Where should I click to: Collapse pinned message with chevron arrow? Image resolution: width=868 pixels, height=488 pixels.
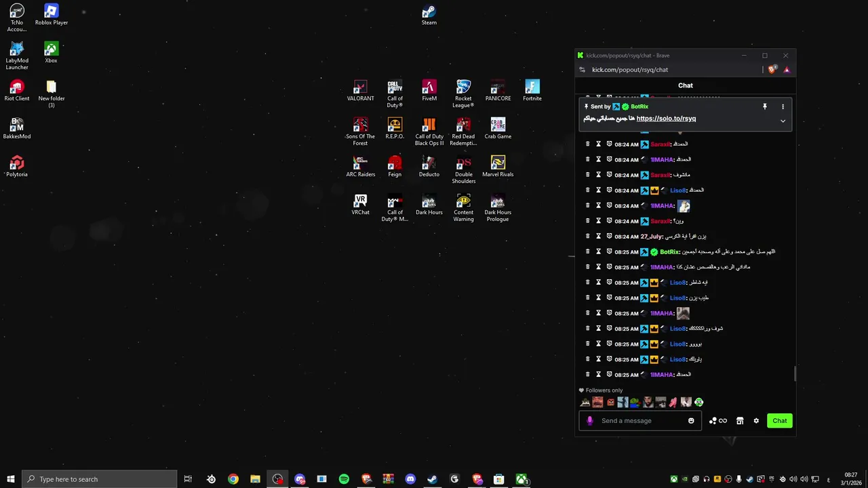(783, 121)
